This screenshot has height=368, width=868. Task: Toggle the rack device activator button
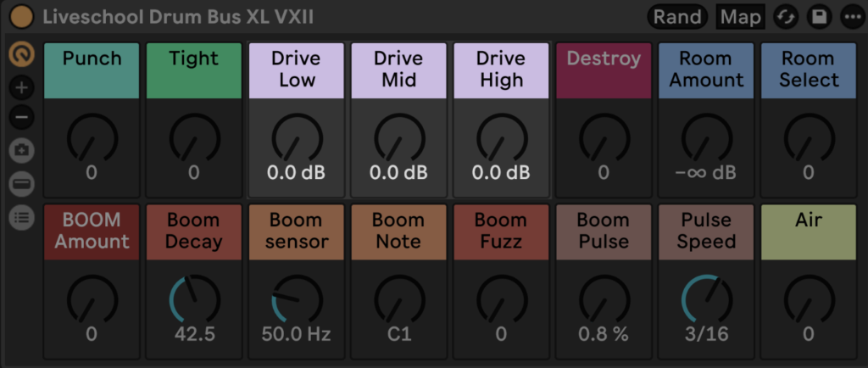click(x=21, y=17)
